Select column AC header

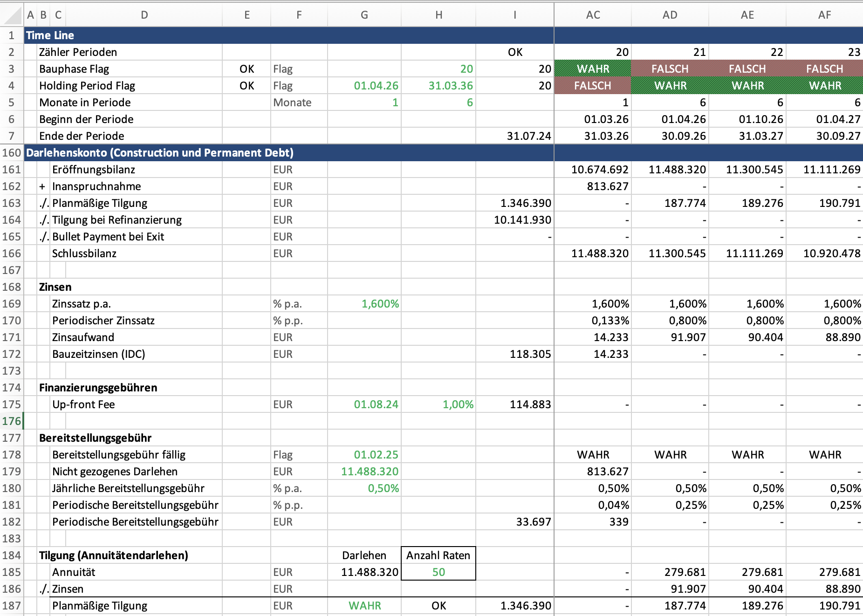(593, 15)
